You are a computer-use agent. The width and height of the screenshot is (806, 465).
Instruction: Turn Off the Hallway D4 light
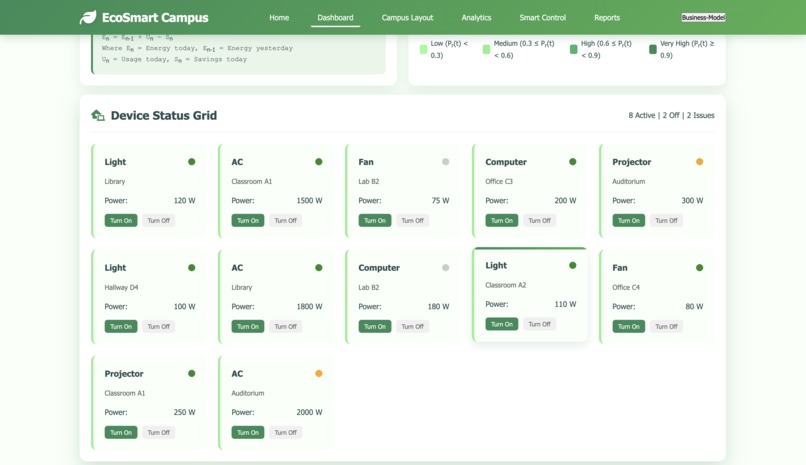[158, 326]
